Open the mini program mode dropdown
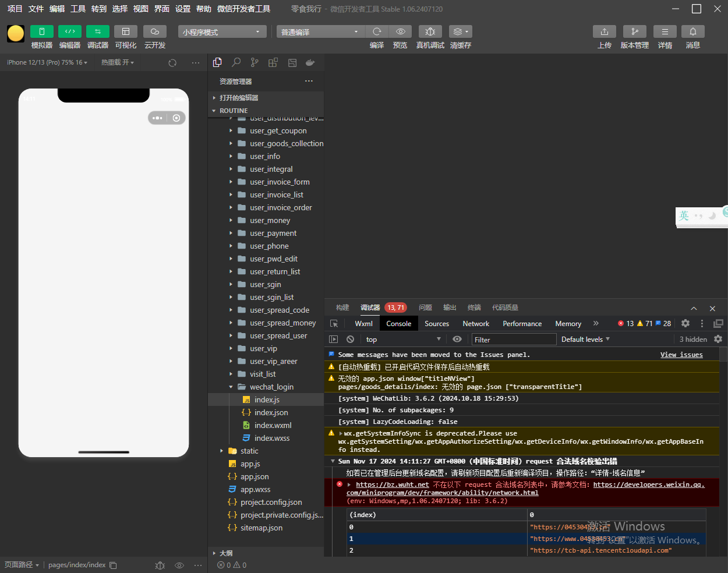The width and height of the screenshot is (728, 573). (222, 31)
